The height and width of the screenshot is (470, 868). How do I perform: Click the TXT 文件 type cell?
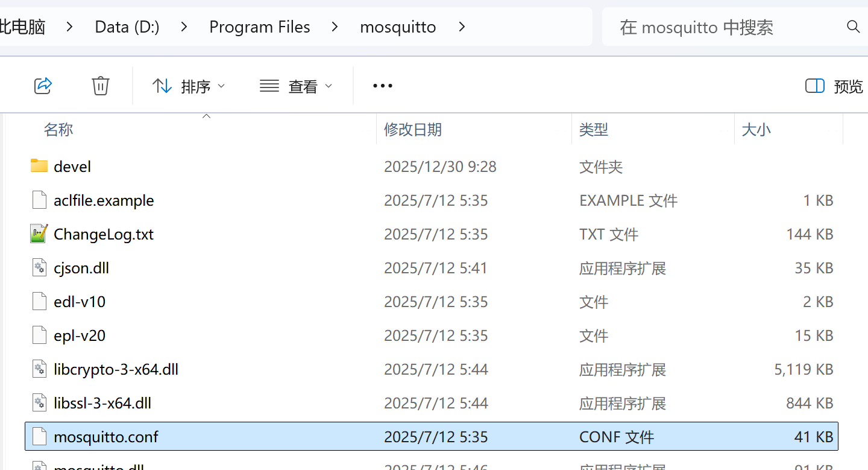[x=609, y=234]
